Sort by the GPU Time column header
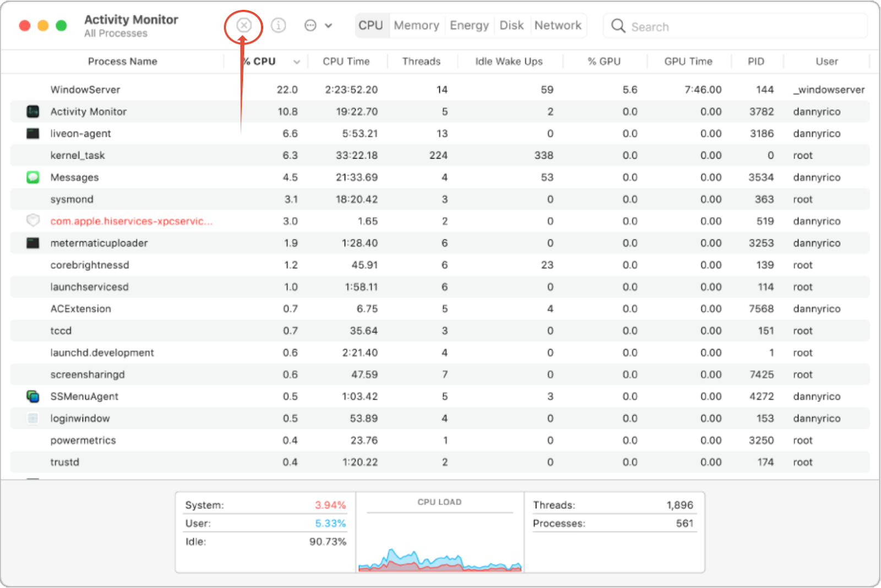This screenshot has width=881, height=588. pyautogui.click(x=688, y=61)
